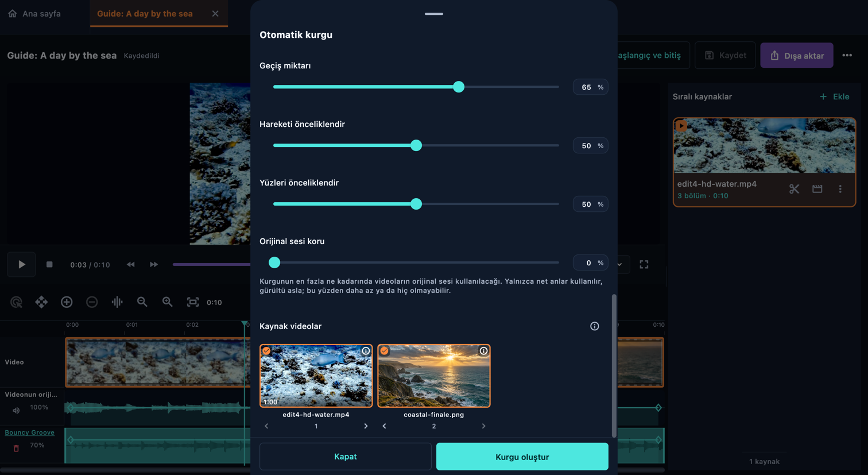
Task: Open the more options menu for edit4-hd-water.mp4
Action: (x=840, y=189)
